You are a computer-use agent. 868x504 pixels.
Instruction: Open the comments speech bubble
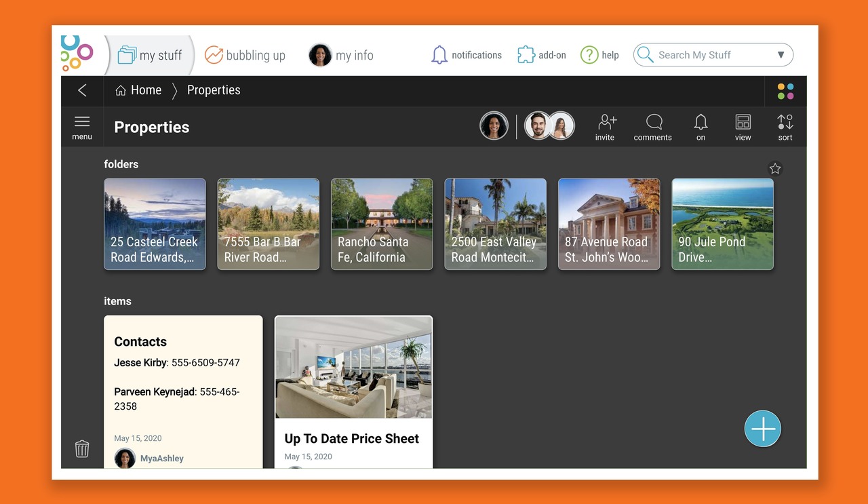click(653, 128)
